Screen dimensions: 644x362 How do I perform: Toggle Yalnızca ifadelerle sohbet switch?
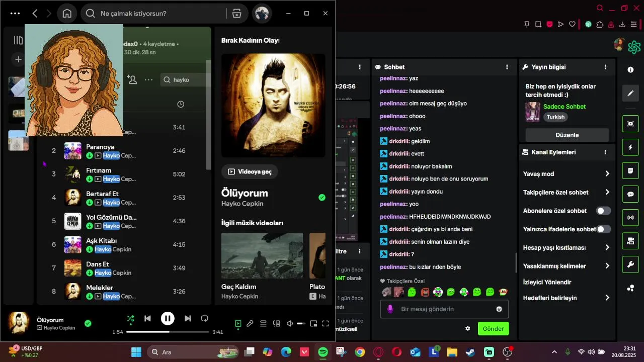click(x=603, y=229)
